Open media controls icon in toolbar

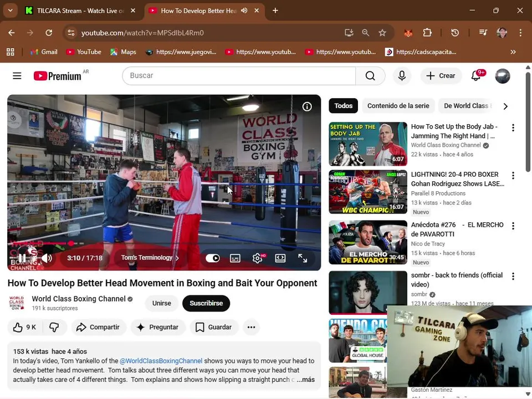pos(483,33)
